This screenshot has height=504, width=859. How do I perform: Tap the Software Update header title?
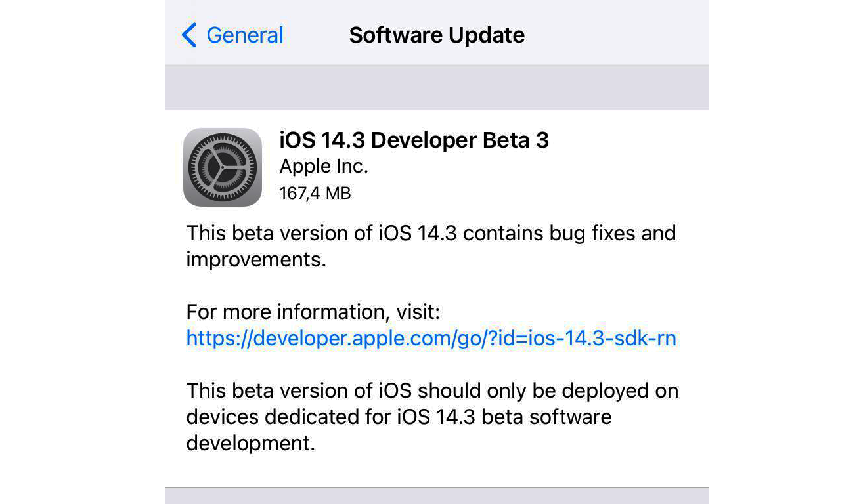[437, 35]
